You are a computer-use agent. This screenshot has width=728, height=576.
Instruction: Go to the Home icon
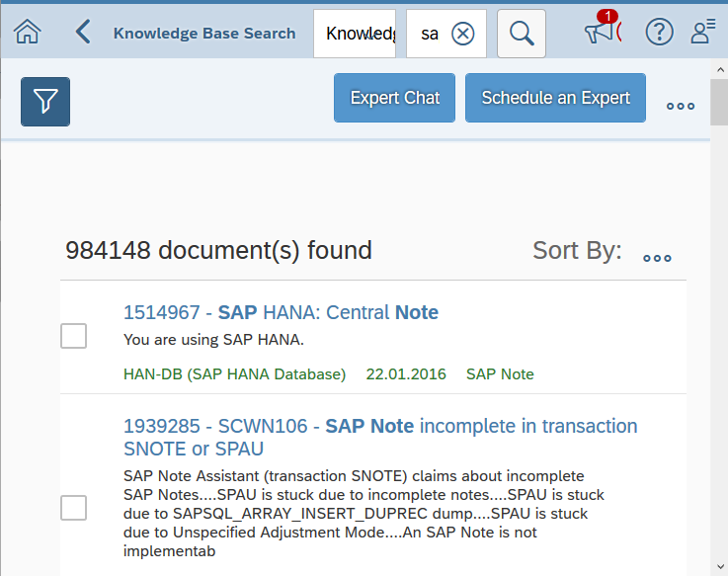[x=28, y=33]
